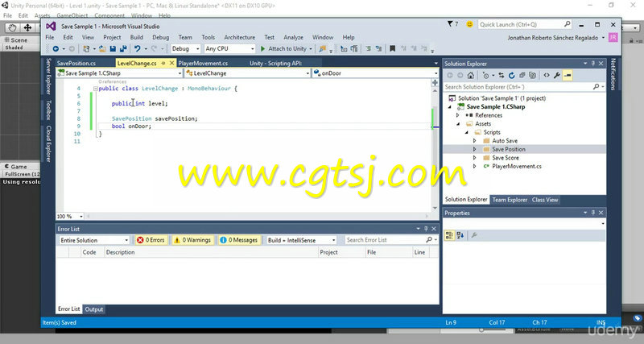Open the Toolbox side tab
Image resolution: width=644 pixels, height=344 pixels.
48,110
